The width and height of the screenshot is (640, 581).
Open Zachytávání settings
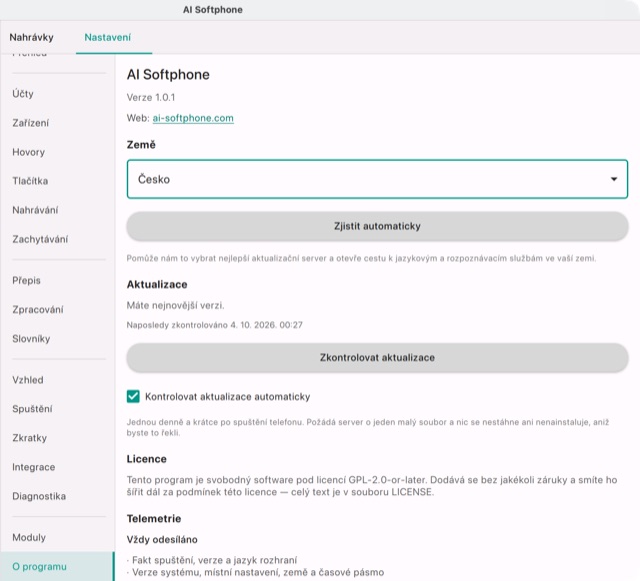pos(40,239)
